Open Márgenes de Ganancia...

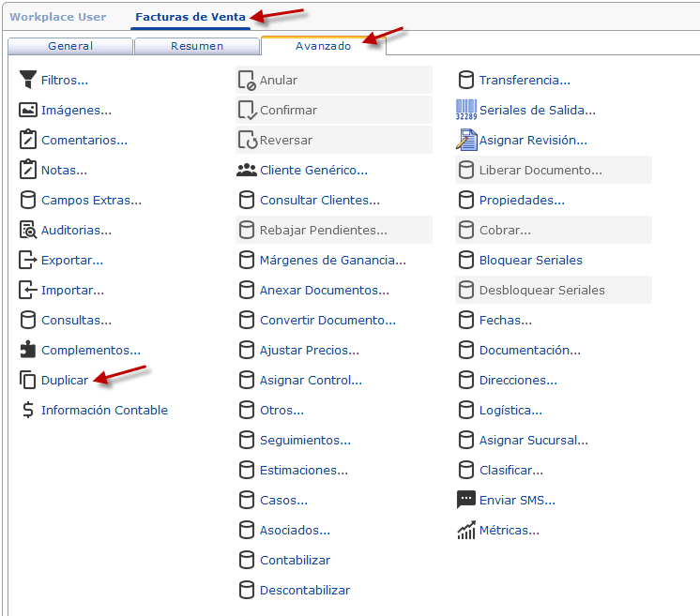point(333,260)
